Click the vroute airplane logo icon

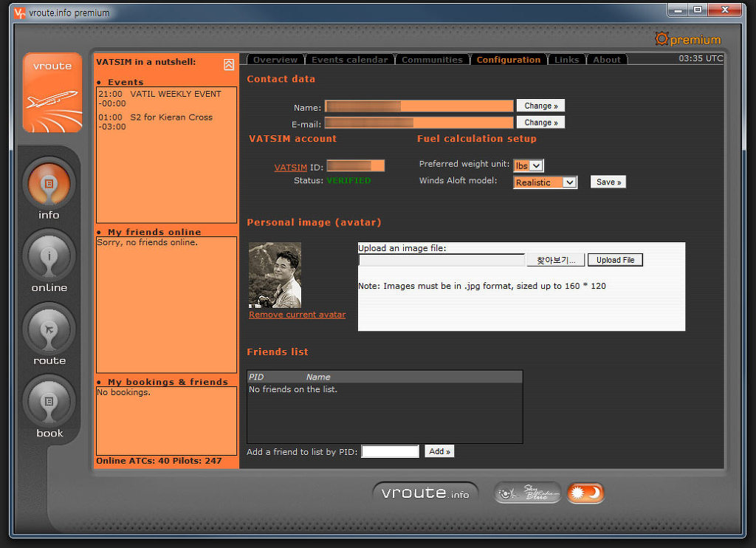52,92
